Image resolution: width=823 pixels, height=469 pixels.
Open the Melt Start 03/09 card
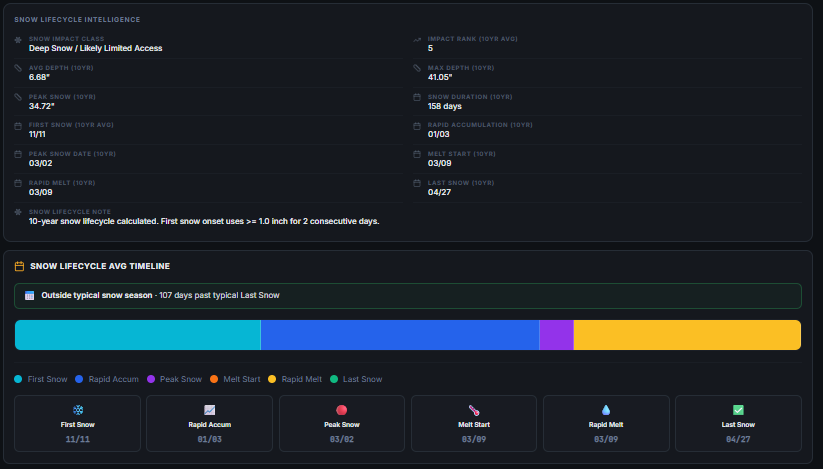[473, 423]
